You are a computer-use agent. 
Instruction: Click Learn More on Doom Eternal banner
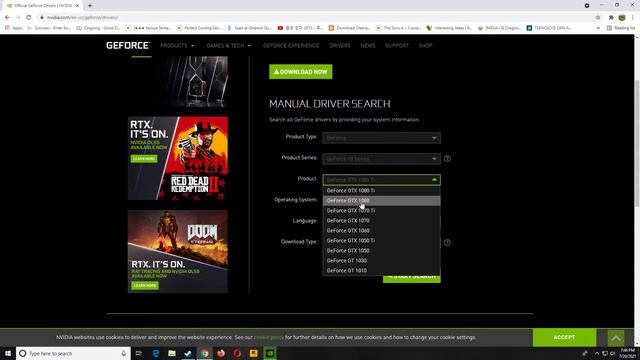click(x=145, y=285)
